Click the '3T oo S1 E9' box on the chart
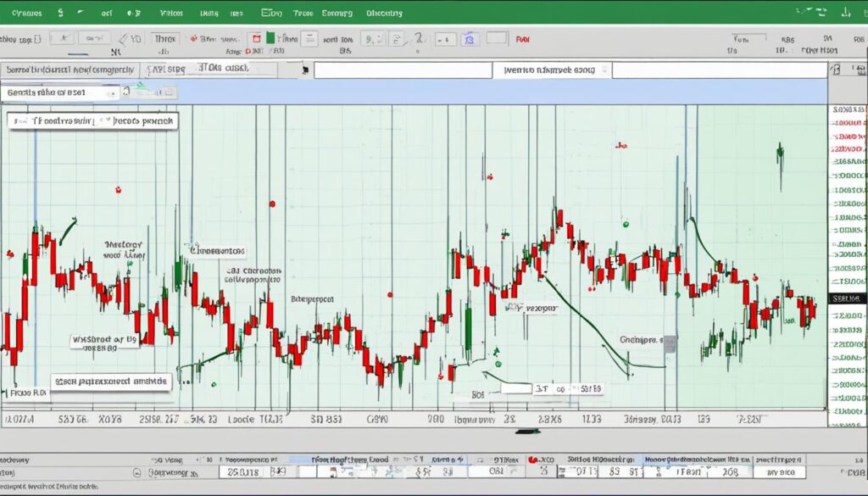This screenshot has height=496, width=868. pyautogui.click(x=568, y=388)
